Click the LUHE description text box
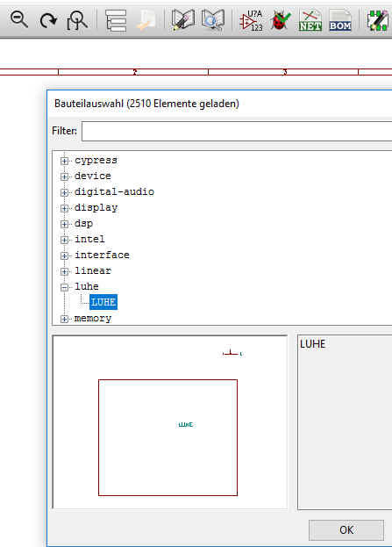Image resolution: width=392 pixels, height=547 pixels. click(345, 422)
